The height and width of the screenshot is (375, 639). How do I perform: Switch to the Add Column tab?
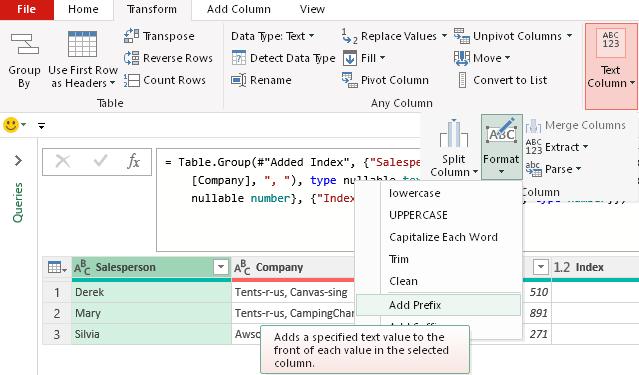pos(238,9)
